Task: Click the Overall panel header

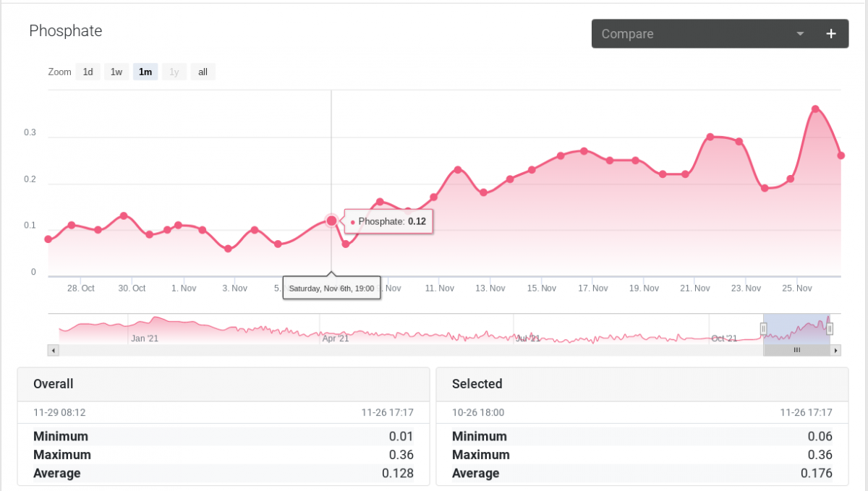Action: 224,384
